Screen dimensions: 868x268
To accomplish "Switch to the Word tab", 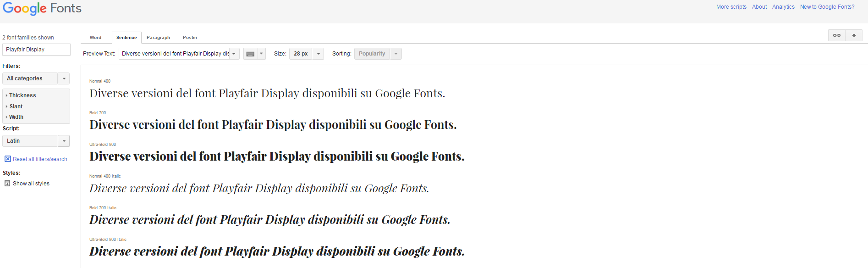I will click(95, 38).
